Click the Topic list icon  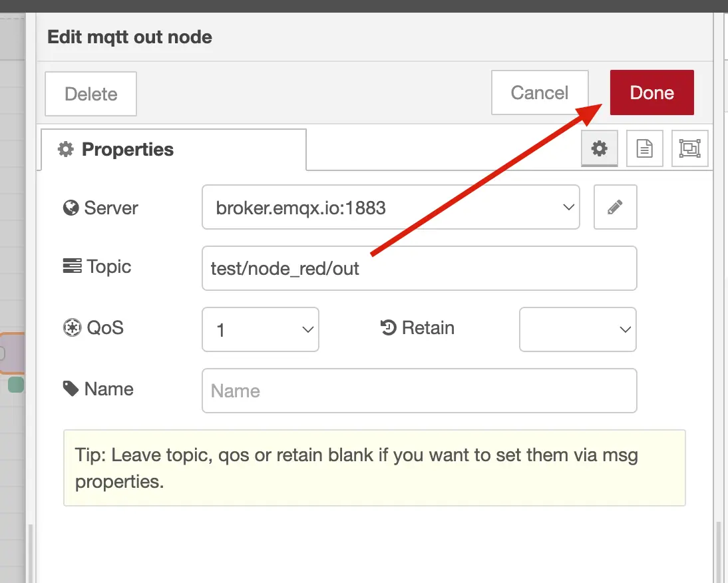click(71, 266)
